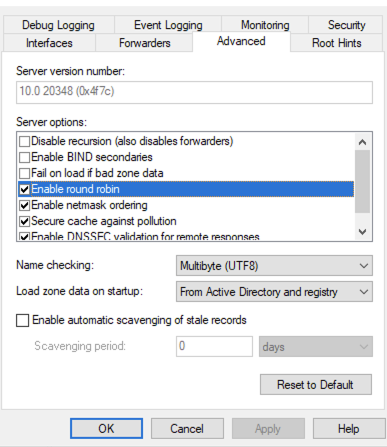Select the 'Enable round robin' list row text

[x=75, y=189]
